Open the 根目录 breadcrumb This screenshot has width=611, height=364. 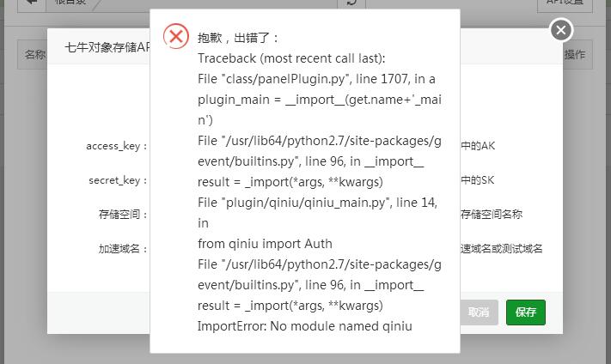[x=70, y=3]
